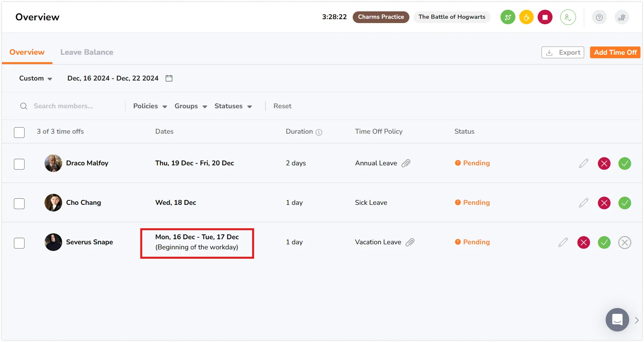Open the Policies filter dropdown

click(150, 106)
